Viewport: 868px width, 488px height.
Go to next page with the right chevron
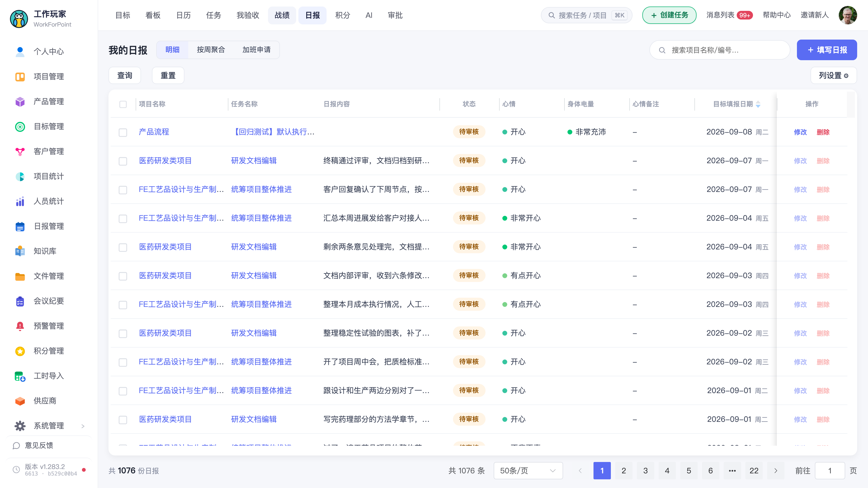click(776, 470)
